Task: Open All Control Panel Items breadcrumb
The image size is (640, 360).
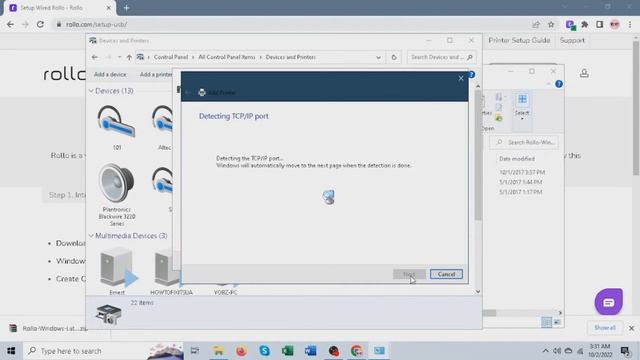Action: (x=227, y=57)
